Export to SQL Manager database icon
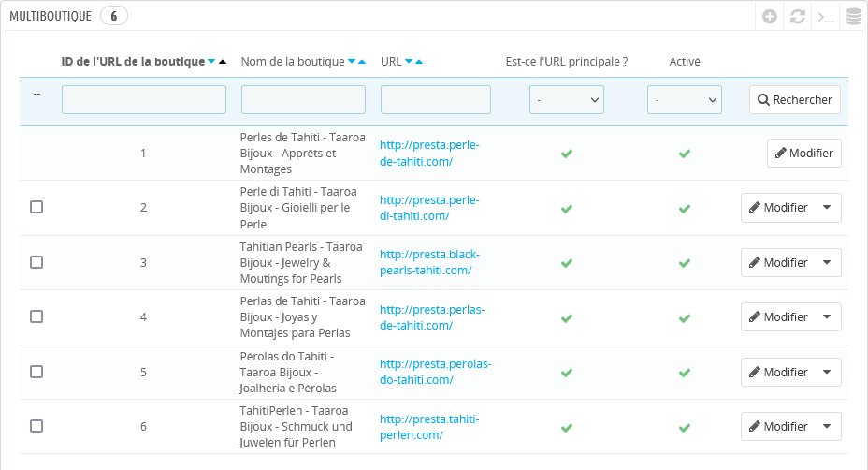This screenshot has width=868, height=470. click(854, 17)
